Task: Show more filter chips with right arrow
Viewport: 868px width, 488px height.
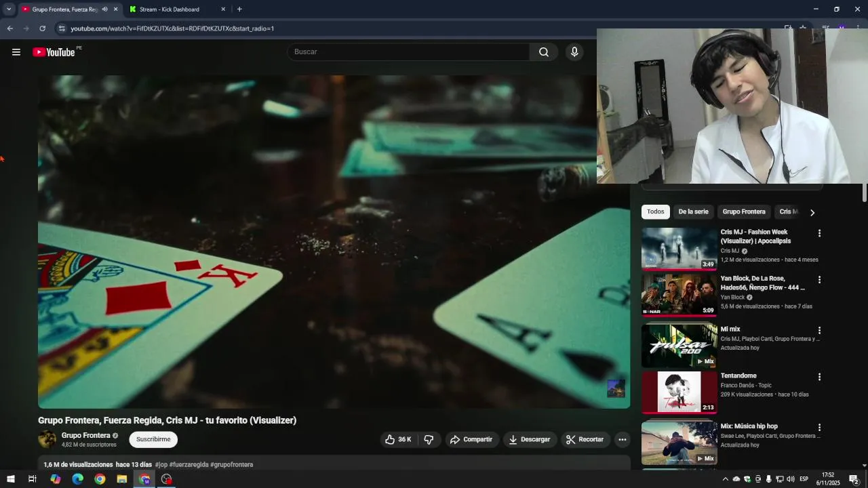Action: click(x=812, y=212)
